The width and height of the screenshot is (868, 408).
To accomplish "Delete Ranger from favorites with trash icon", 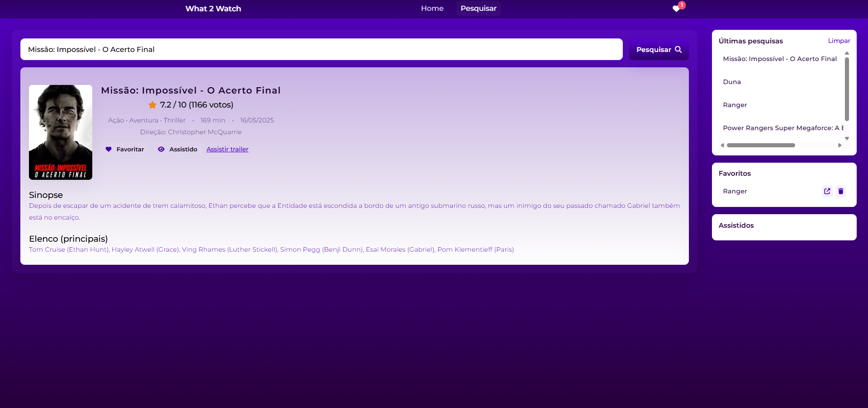I will click(840, 191).
